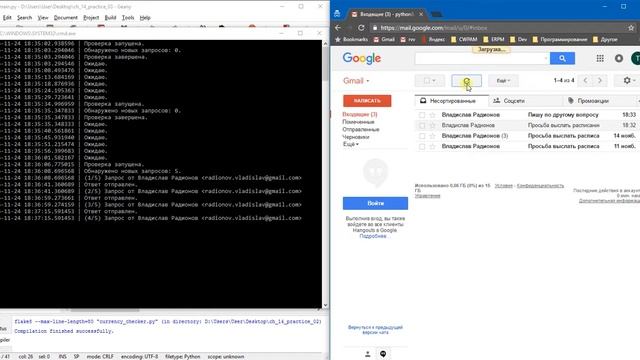Tick checkbox of the 14 нояб. message
The image size is (640, 360).
(422, 136)
